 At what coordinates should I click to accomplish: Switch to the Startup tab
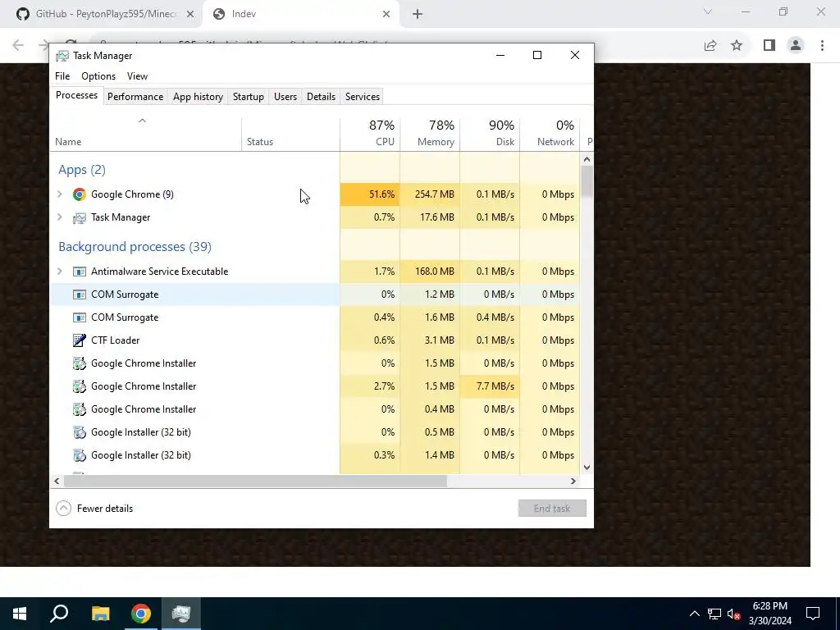(248, 97)
